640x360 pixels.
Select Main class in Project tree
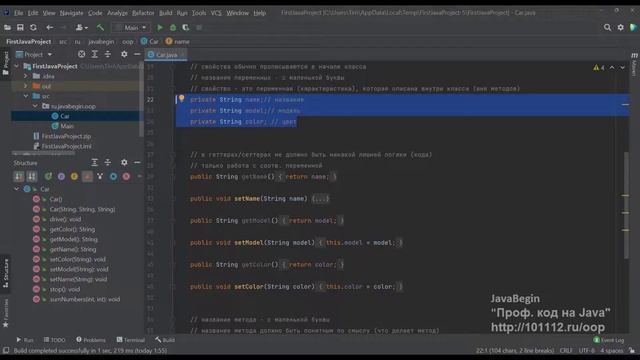click(x=63, y=126)
